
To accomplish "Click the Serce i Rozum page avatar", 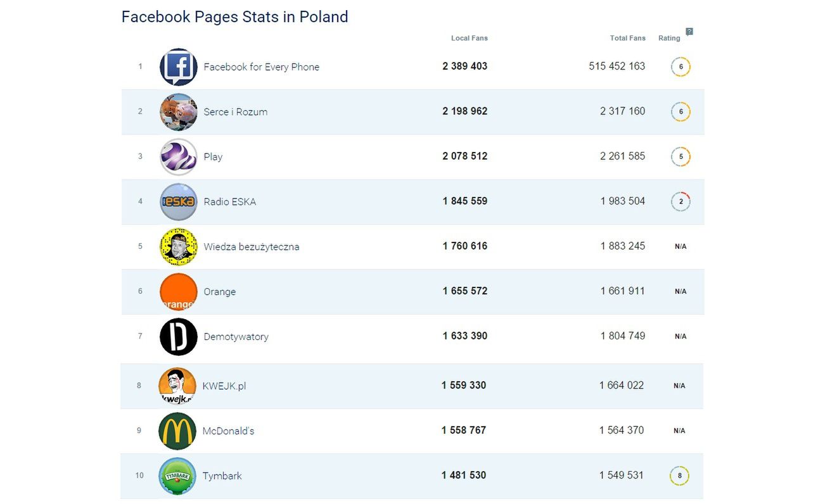I will coord(178,112).
